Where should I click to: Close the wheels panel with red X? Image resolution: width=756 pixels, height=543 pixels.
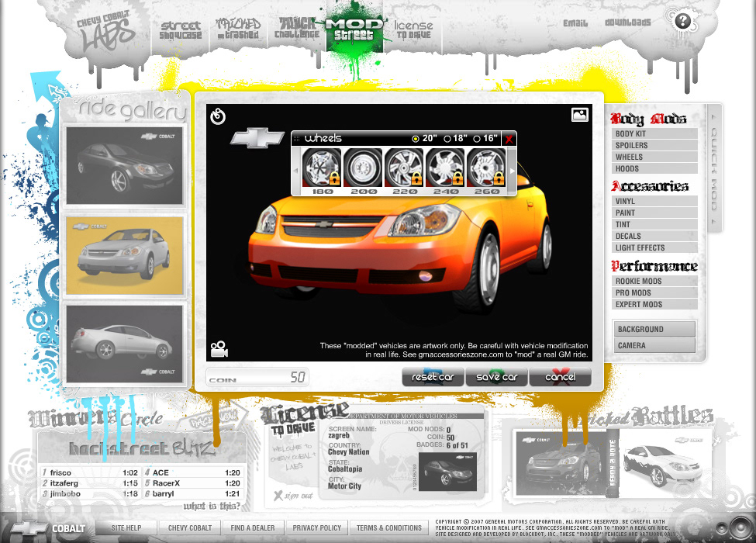coord(509,139)
